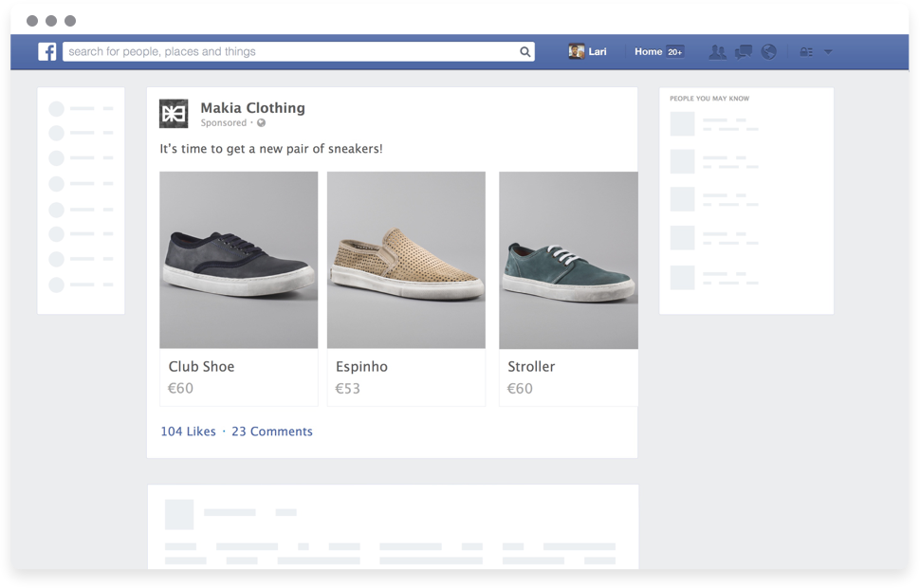
Task: Click the Stroller €60 price
Action: tap(520, 389)
